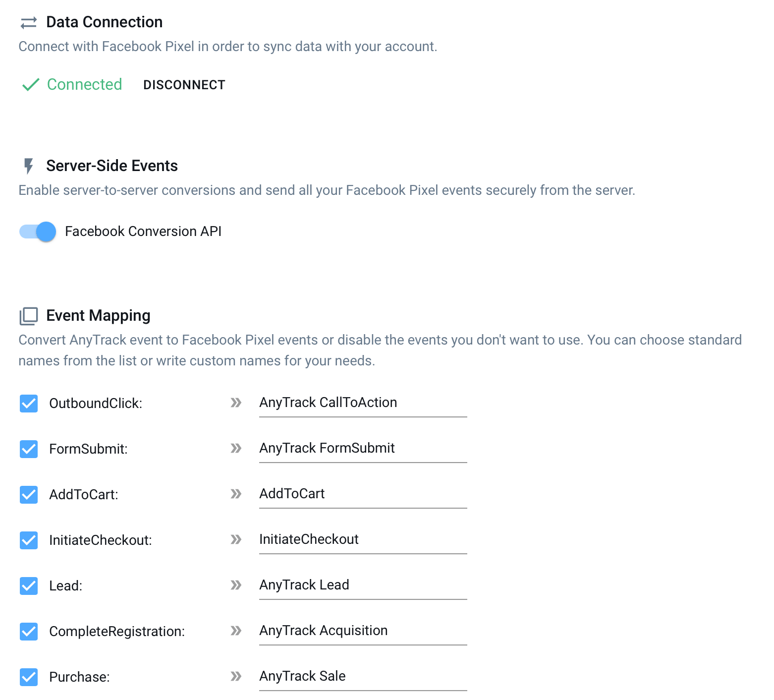
Task: Open the AnyTrack Sale event name field
Action: 363,677
